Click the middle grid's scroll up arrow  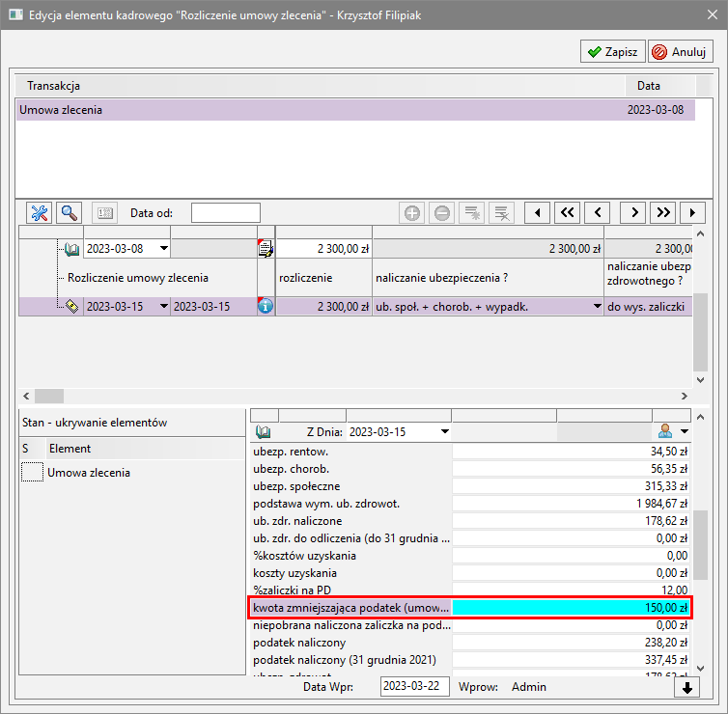coord(701,233)
